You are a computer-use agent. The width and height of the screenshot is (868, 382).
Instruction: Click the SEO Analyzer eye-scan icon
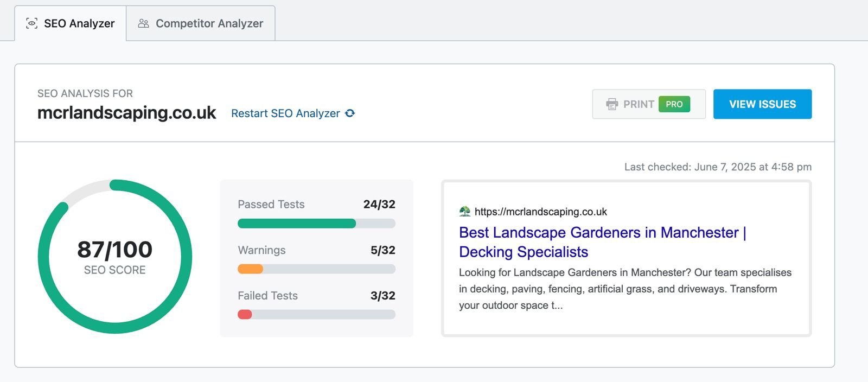coord(32,23)
